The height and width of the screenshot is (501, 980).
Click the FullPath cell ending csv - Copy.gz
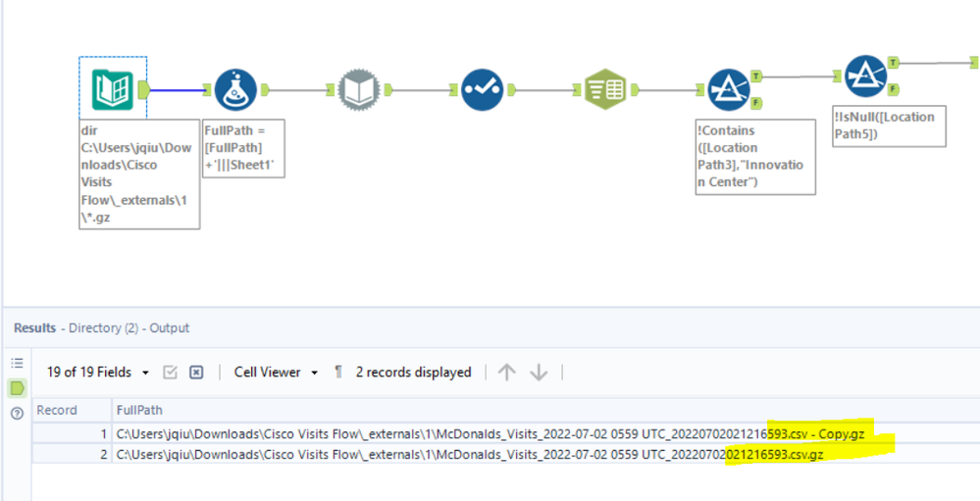coord(545,433)
